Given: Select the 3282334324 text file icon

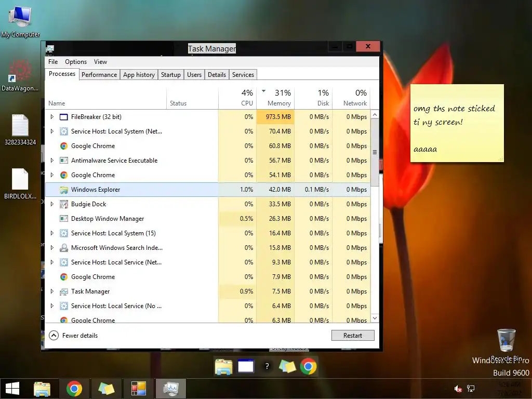Looking at the screenshot, I should 20,125.
